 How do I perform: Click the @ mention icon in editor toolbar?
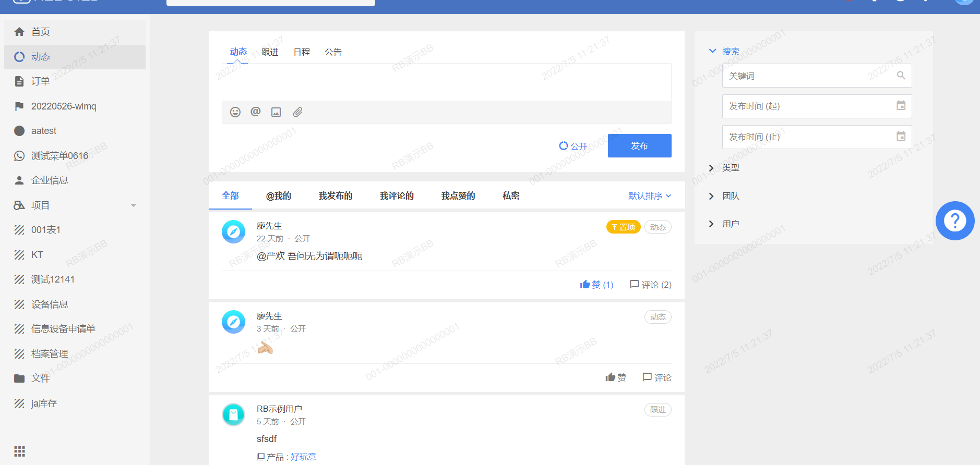point(256,112)
